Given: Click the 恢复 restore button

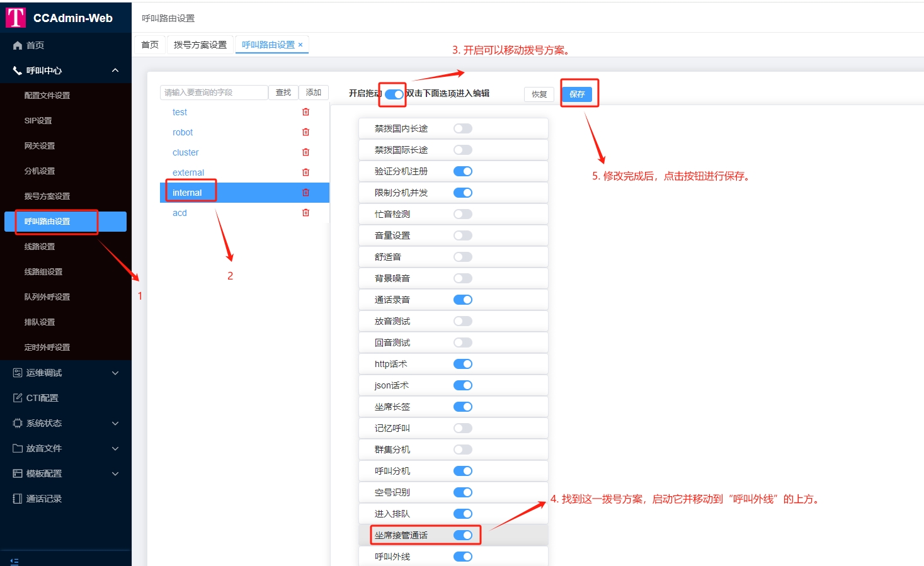Looking at the screenshot, I should [539, 93].
